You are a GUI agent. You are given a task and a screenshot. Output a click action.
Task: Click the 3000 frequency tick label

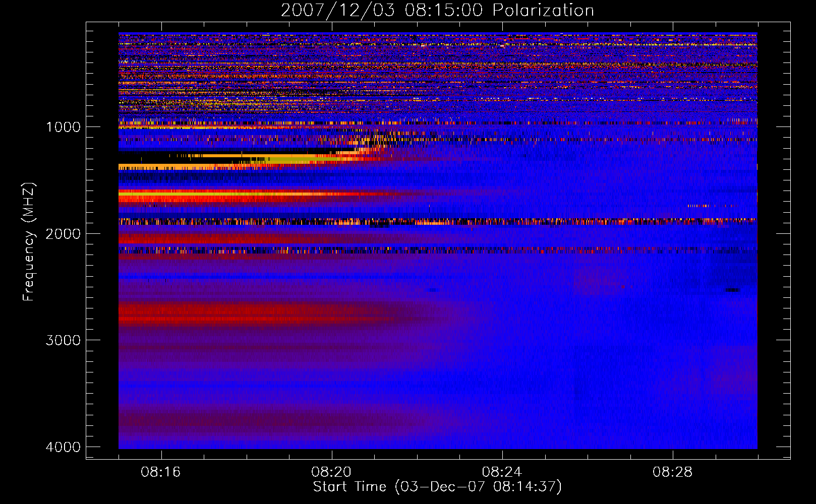pyautogui.click(x=63, y=340)
